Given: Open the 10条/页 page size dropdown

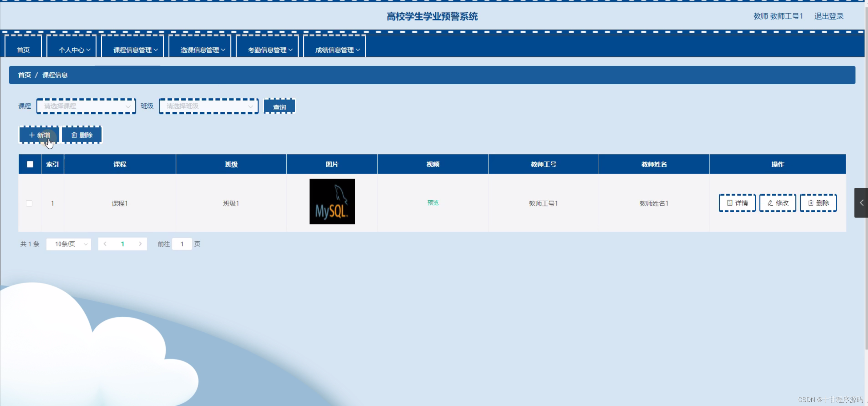Looking at the screenshot, I should click(x=69, y=244).
